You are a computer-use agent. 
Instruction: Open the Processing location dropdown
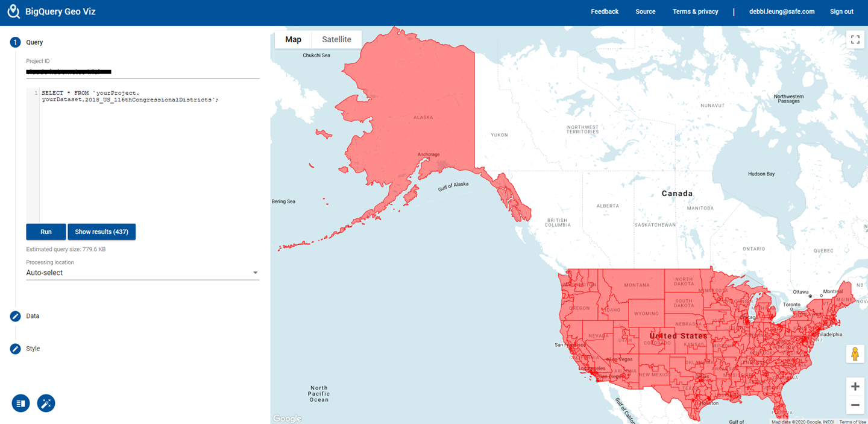(142, 273)
